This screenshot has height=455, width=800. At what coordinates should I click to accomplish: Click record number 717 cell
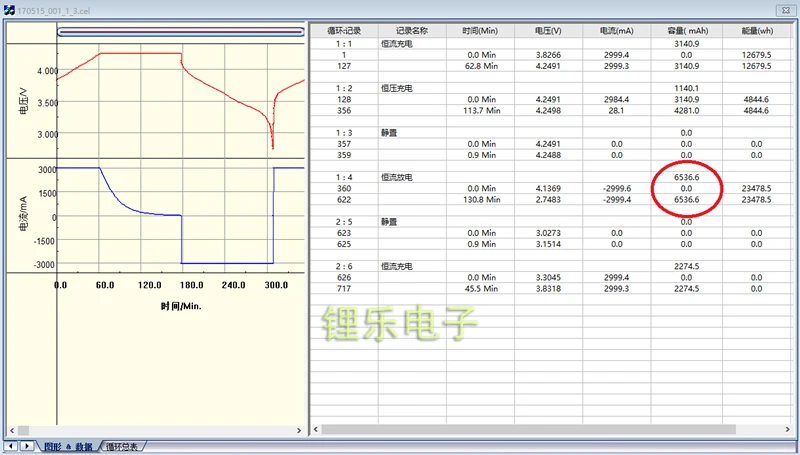(x=344, y=289)
